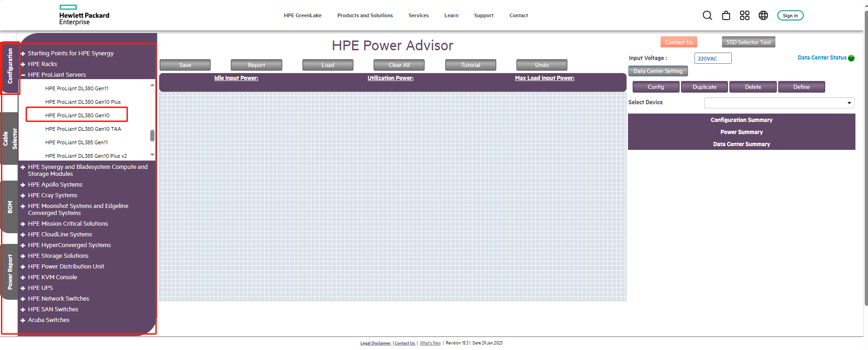This screenshot has width=868, height=350.
Task: Click the Hewlett Packard Enterprise logo
Action: 84,15
